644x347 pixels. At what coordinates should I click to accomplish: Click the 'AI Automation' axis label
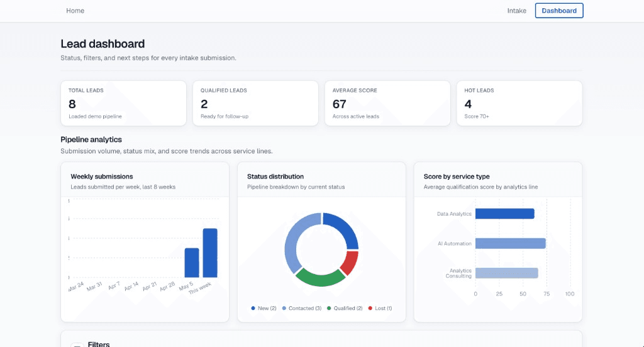click(x=455, y=243)
